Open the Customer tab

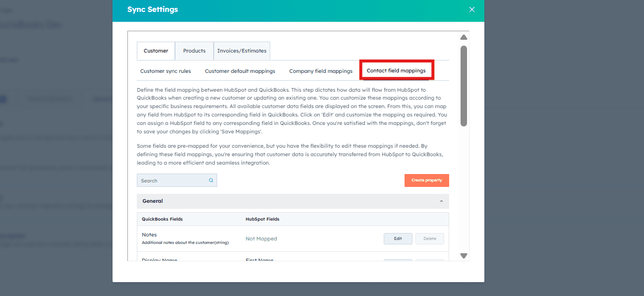[x=156, y=51]
